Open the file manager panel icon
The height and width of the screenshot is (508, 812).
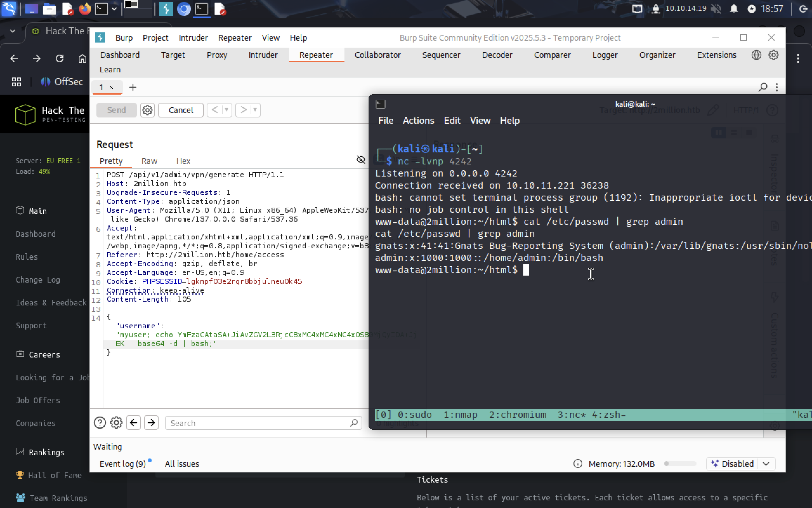(49, 9)
